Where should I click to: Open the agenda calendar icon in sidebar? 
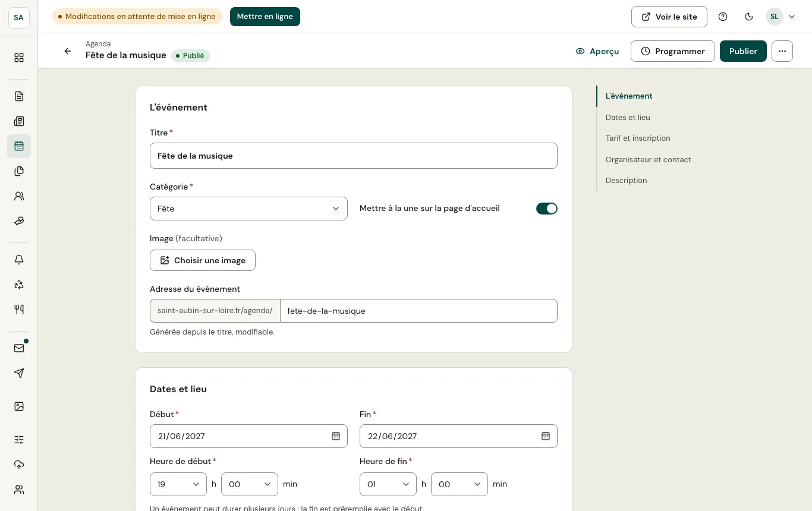coord(19,146)
